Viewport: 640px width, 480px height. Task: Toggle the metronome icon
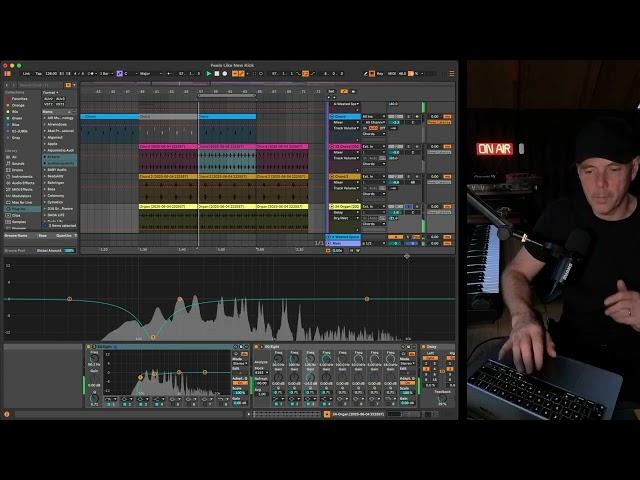[92, 73]
